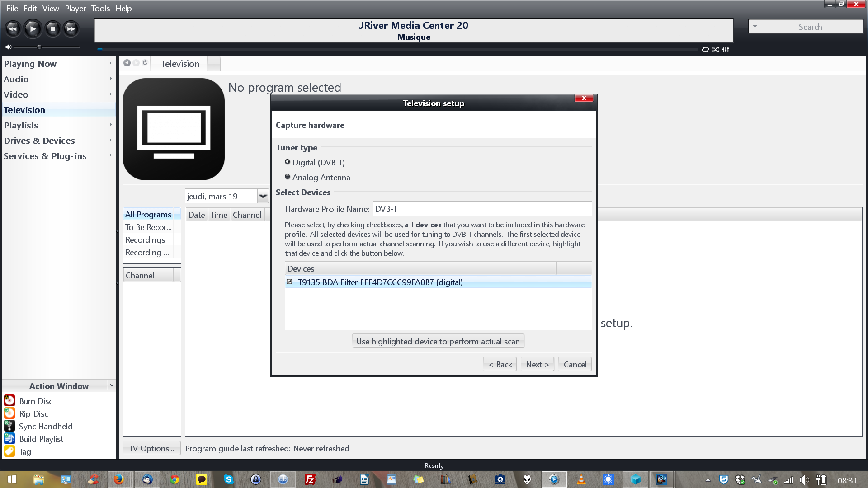Select Analog Antenna tuner type

[x=287, y=177]
